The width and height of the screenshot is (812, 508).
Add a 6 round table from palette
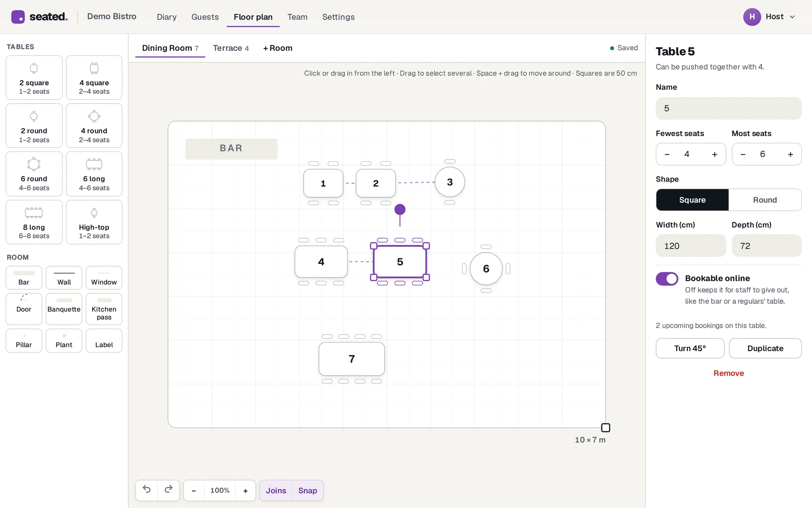[x=34, y=174]
